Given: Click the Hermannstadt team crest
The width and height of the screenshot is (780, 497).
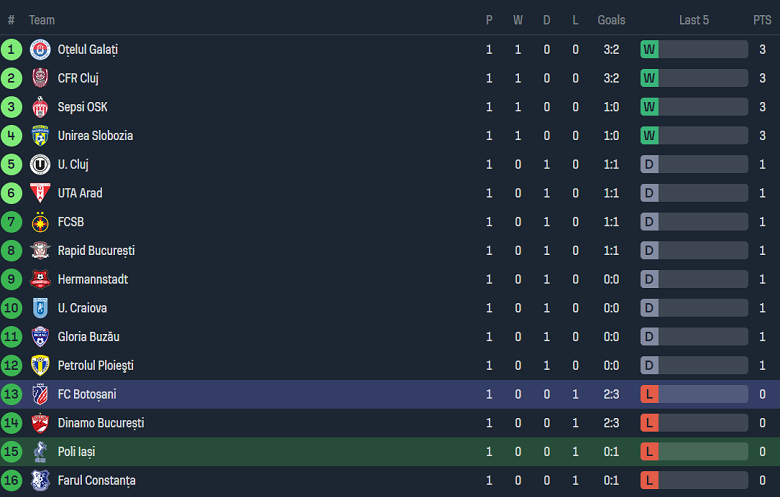Looking at the screenshot, I should [40, 280].
